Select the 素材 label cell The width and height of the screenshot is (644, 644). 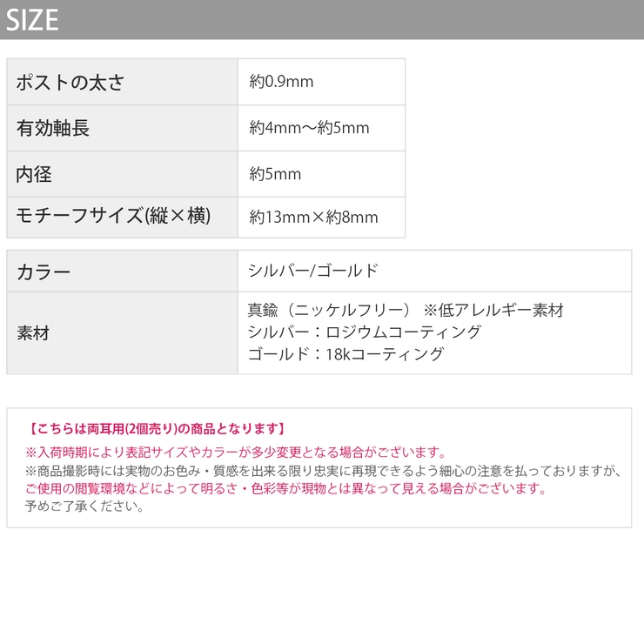click(x=33, y=333)
